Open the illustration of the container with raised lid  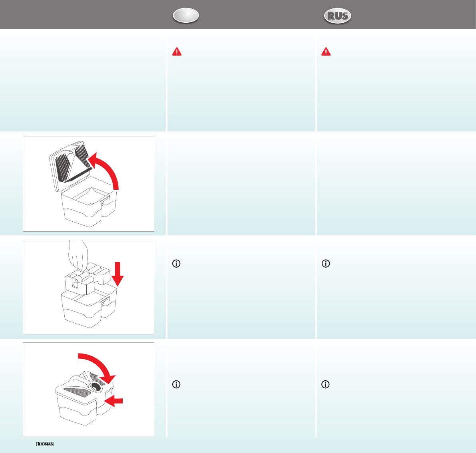pos(88,184)
